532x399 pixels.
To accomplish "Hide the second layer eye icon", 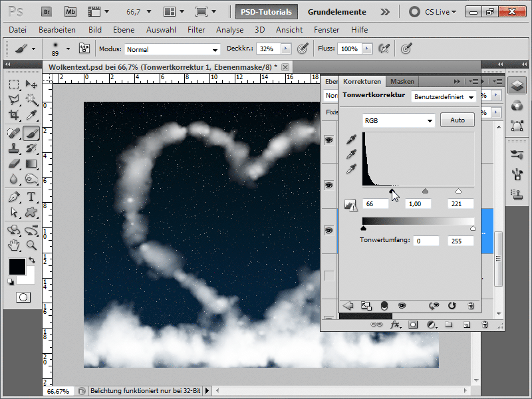I will 329,186.
